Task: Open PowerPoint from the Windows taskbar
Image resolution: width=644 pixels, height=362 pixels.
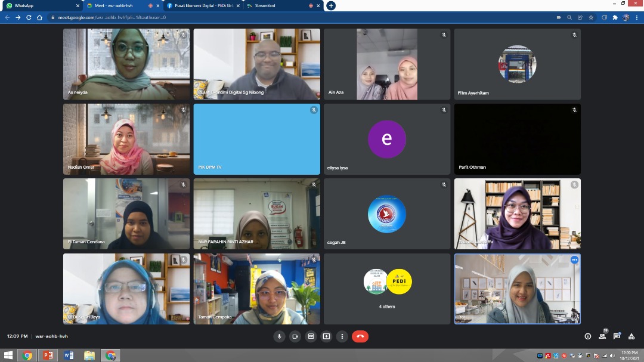Action: 48,355
